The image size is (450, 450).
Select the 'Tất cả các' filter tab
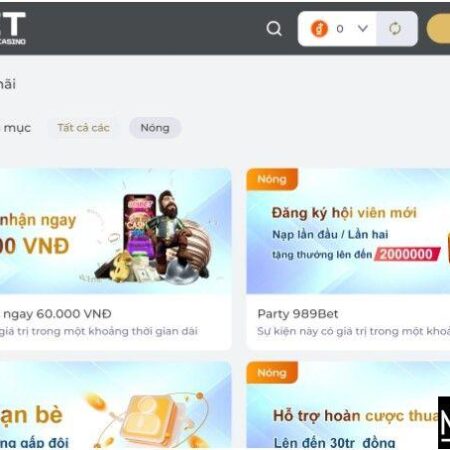click(x=83, y=128)
